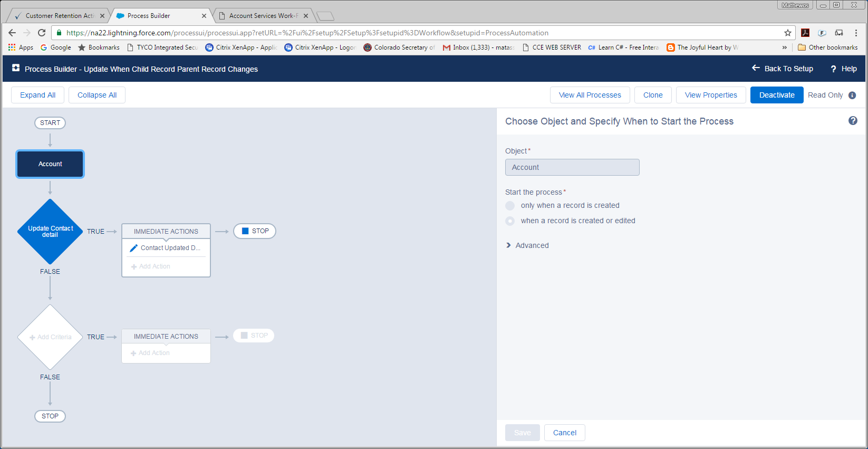
Task: Open a new browser tab
Action: pos(325,16)
